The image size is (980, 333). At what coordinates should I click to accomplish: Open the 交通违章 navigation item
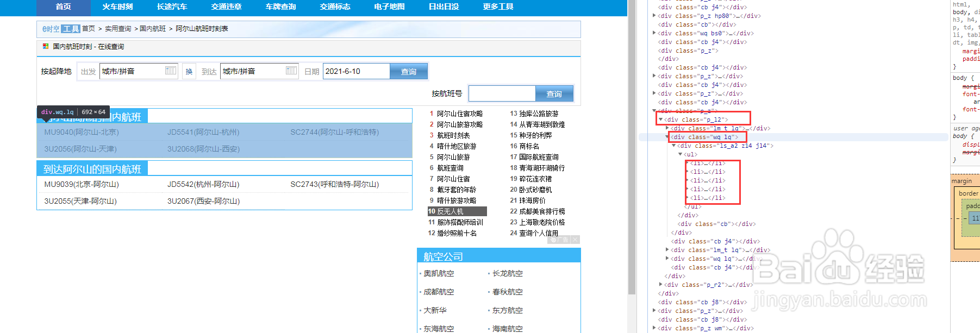pyautogui.click(x=226, y=7)
